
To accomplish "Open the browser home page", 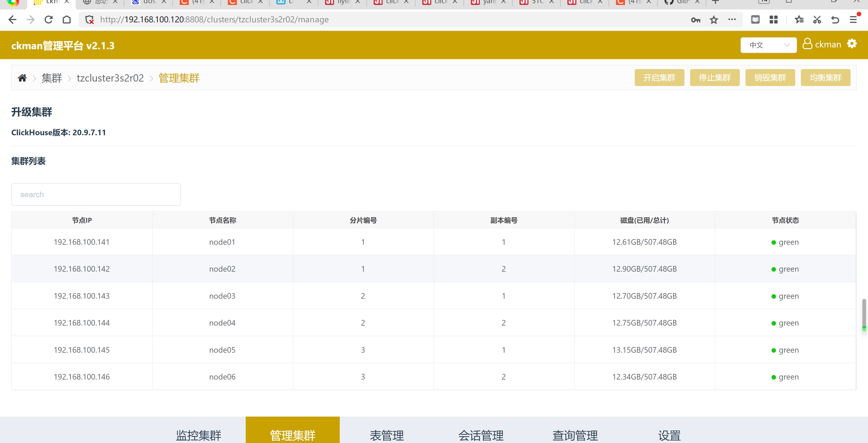I will 67,20.
